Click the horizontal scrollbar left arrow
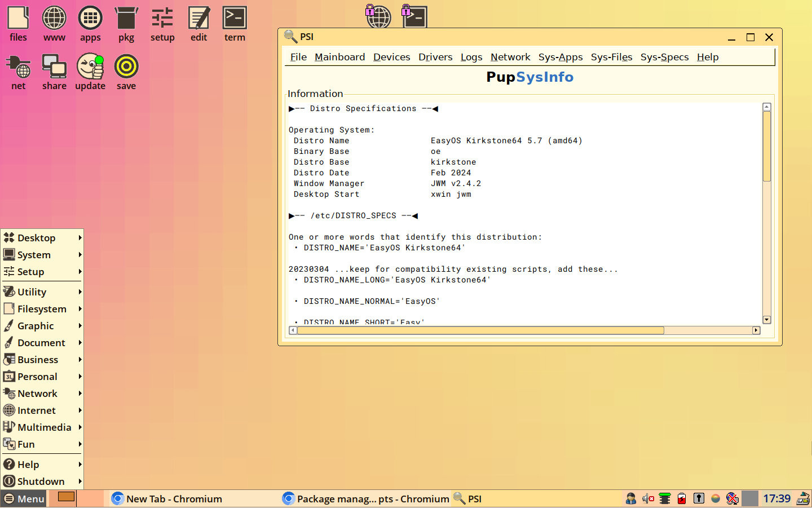The width and height of the screenshot is (812, 508). (293, 330)
